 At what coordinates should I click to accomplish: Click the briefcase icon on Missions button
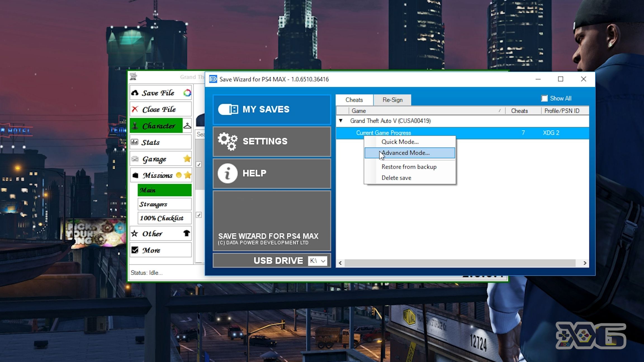pyautogui.click(x=135, y=175)
